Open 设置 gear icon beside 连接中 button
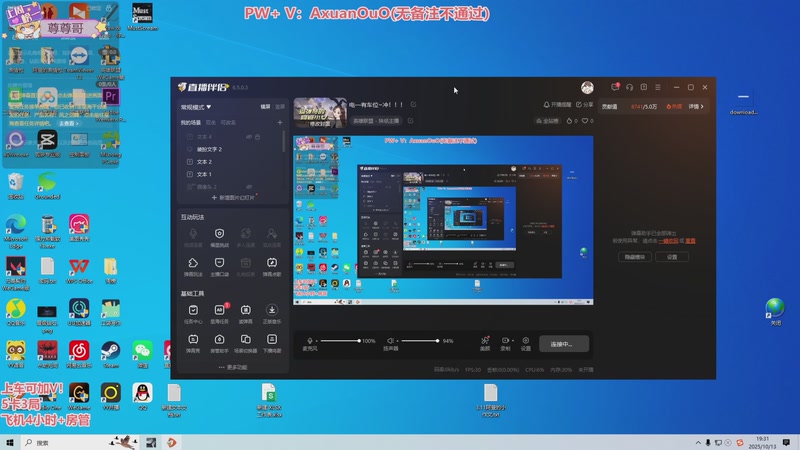 tap(526, 343)
